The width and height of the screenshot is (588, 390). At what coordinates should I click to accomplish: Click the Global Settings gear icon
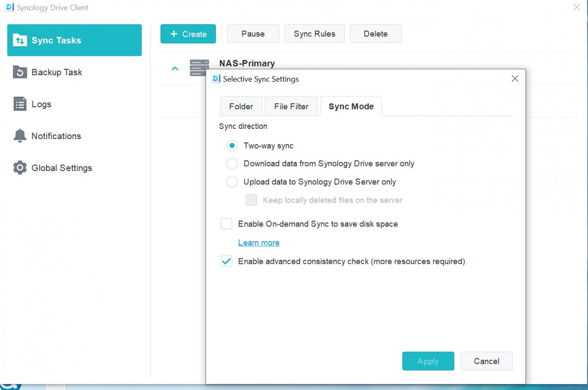(20, 168)
